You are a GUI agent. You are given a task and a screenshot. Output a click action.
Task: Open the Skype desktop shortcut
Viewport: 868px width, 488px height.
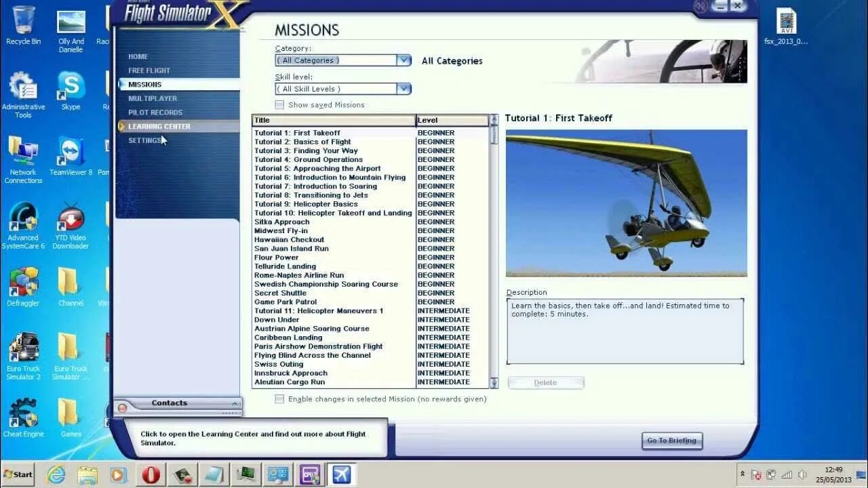point(71,91)
